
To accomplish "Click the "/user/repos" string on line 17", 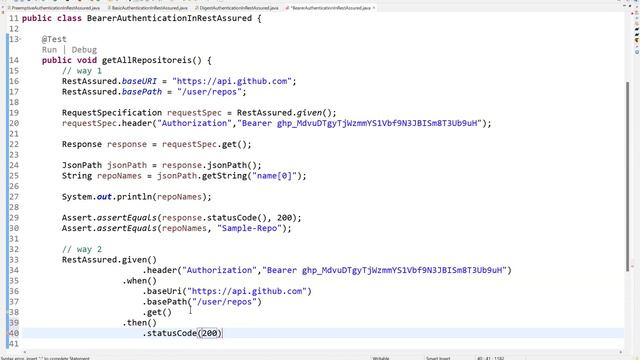I will pos(209,92).
